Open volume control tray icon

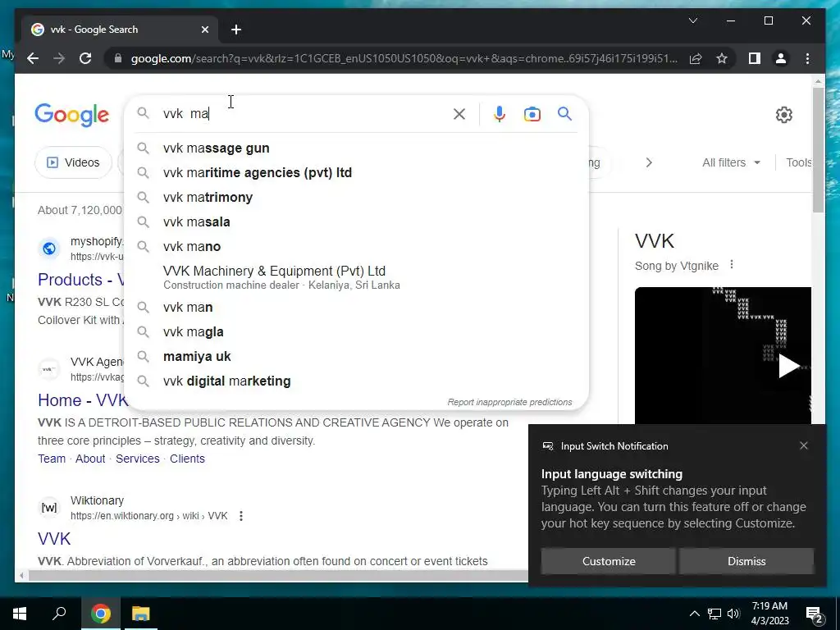point(733,614)
